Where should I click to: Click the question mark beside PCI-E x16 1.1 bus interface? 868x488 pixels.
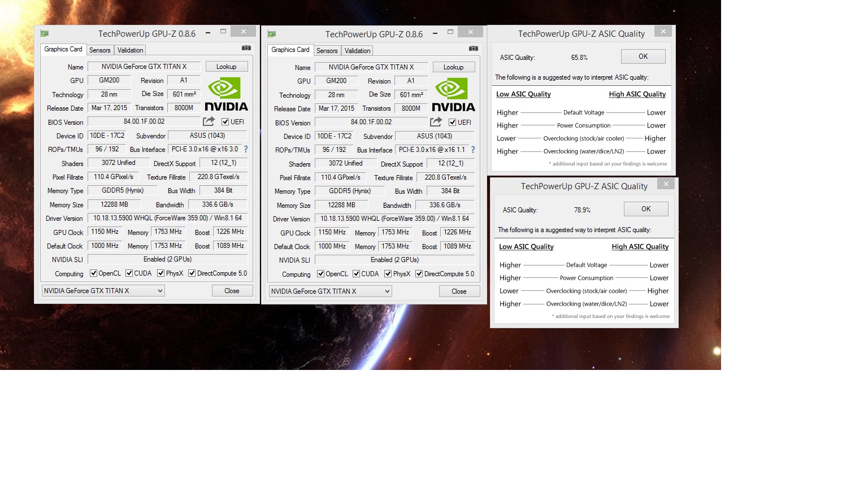tap(473, 150)
